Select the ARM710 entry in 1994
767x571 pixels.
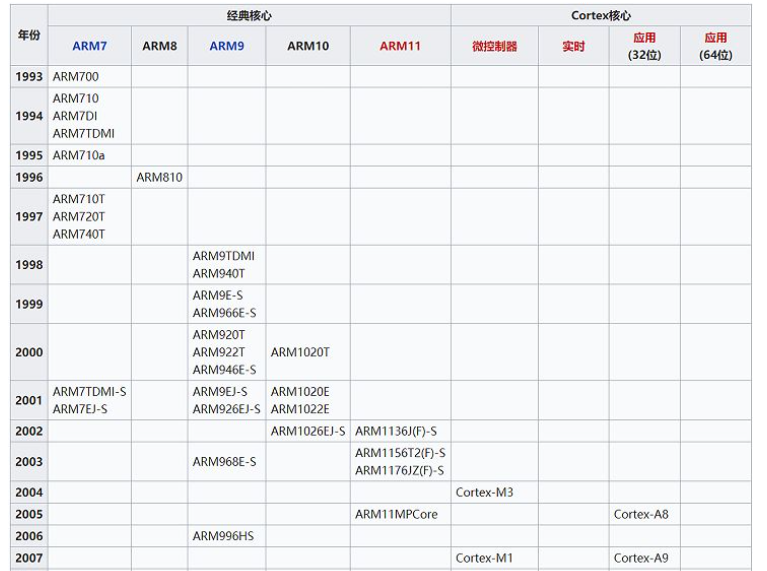[76, 98]
